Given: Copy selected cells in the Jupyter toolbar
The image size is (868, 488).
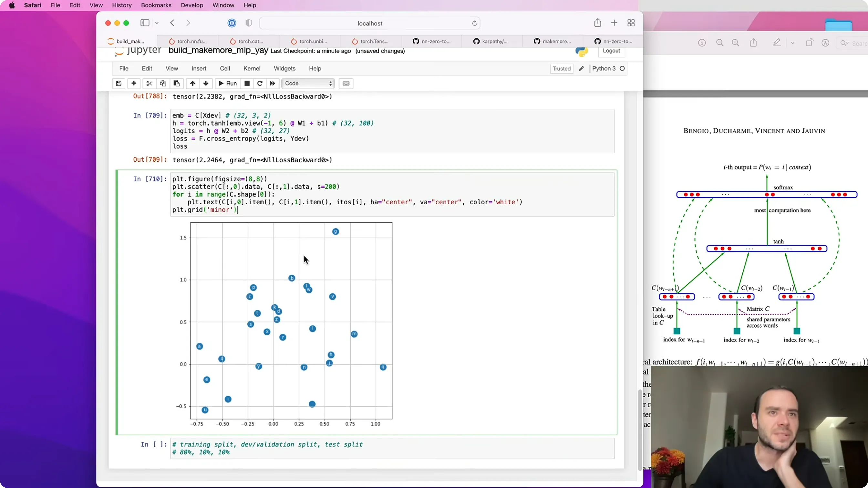Looking at the screenshot, I should tap(163, 84).
